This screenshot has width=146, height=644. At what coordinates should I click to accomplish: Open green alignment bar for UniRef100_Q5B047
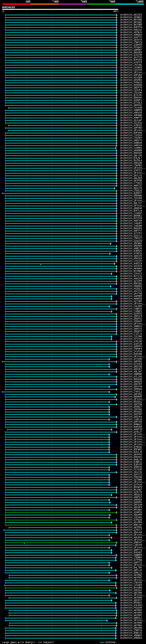coord(61,543)
